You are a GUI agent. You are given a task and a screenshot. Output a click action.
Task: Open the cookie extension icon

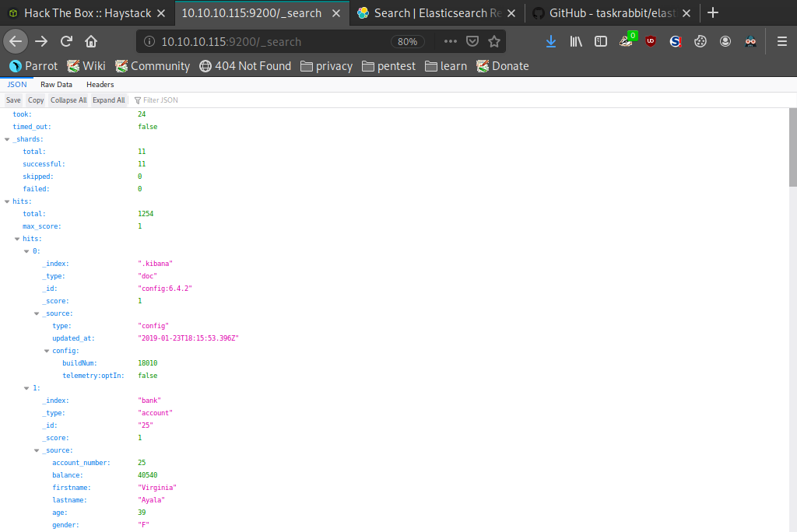pos(700,41)
